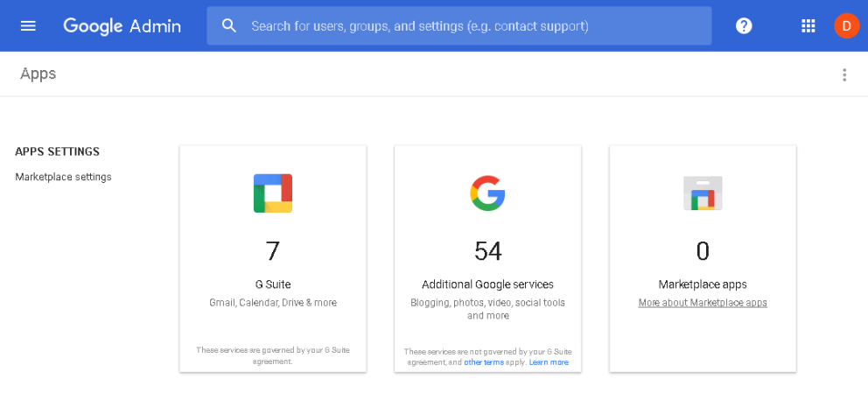This screenshot has height=393, width=868.
Task: Open the Marketplace apps card title
Action: [x=703, y=284]
